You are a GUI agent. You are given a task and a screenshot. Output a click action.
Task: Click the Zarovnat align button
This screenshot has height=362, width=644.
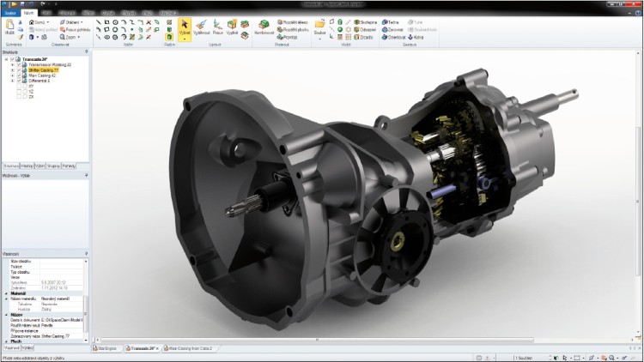[394, 29]
